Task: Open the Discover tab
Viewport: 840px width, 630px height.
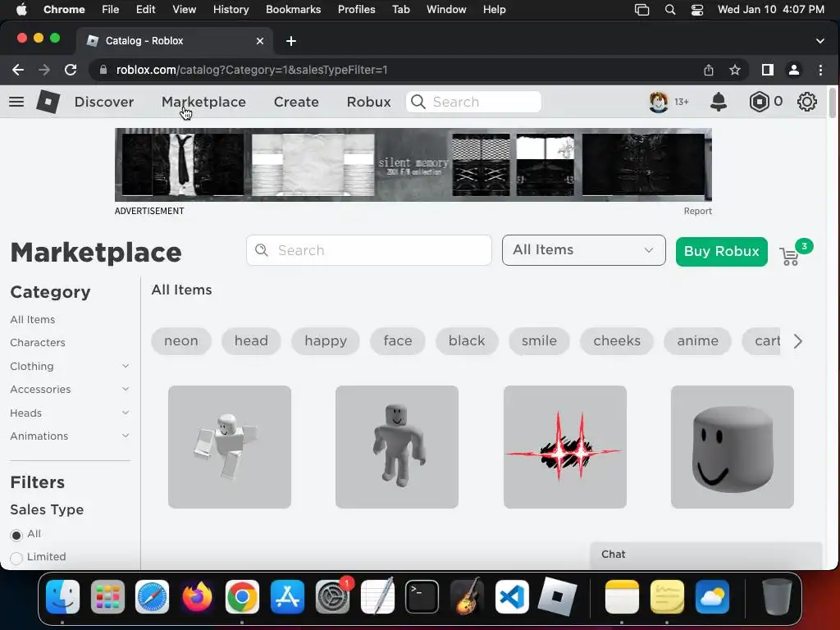Action: tap(104, 102)
